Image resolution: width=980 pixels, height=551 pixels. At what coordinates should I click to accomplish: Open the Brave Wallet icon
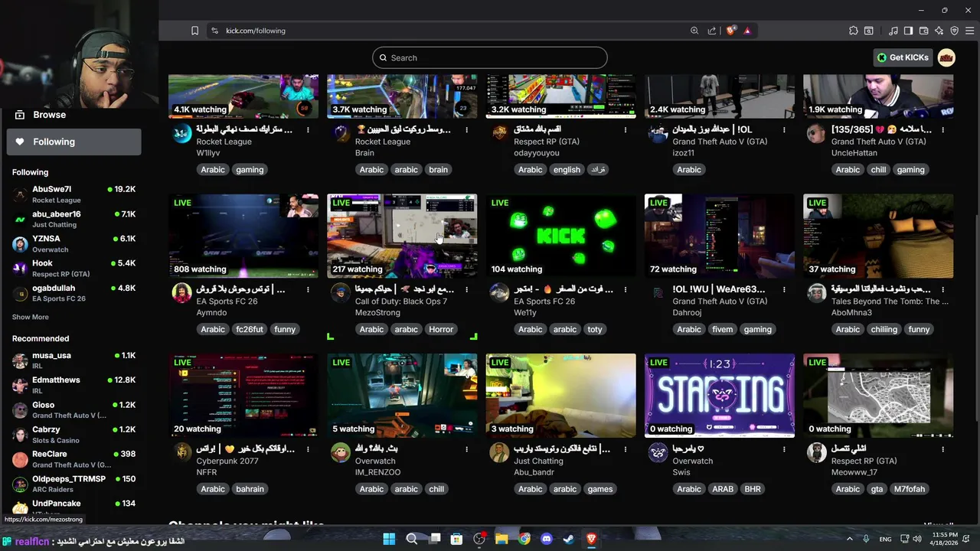tap(923, 31)
